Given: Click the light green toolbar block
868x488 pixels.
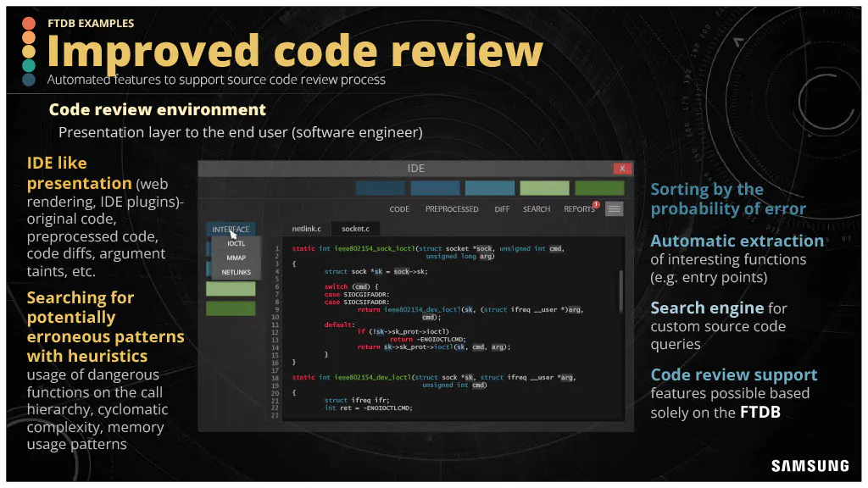Looking at the screenshot, I should tap(545, 188).
